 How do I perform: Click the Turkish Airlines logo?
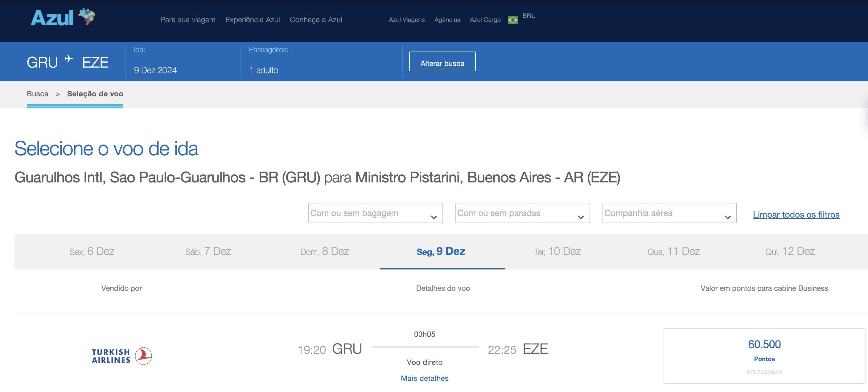[121, 356]
